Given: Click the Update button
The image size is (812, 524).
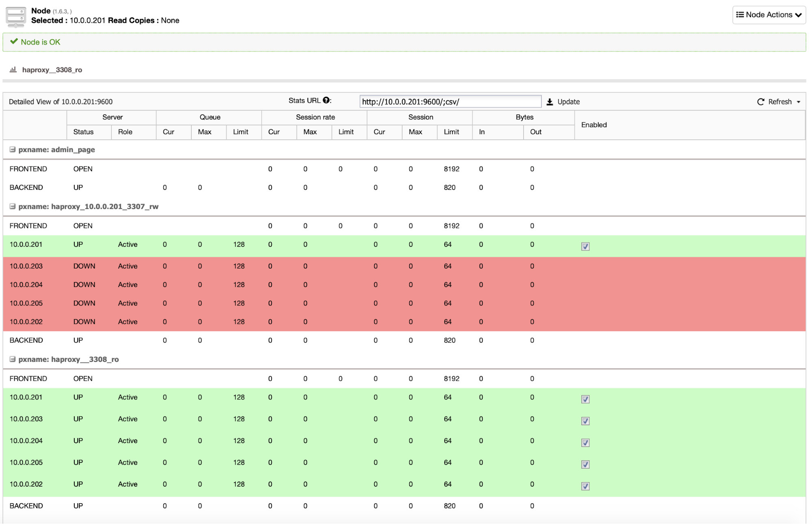Looking at the screenshot, I should coord(563,102).
